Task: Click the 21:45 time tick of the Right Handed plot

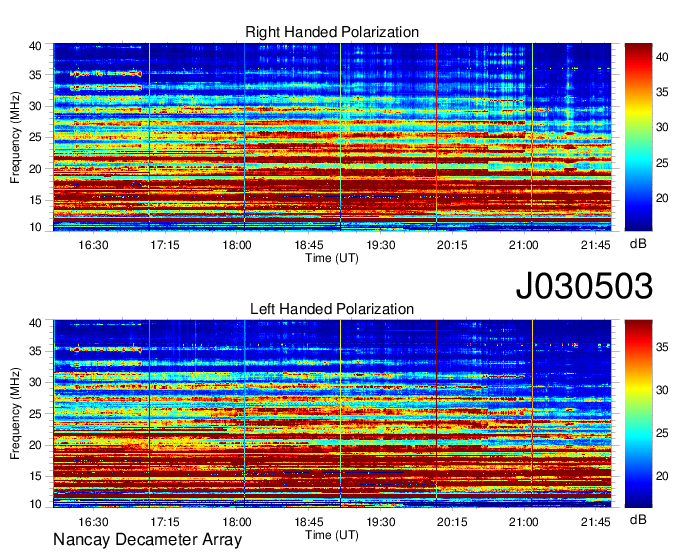Action: tap(595, 245)
